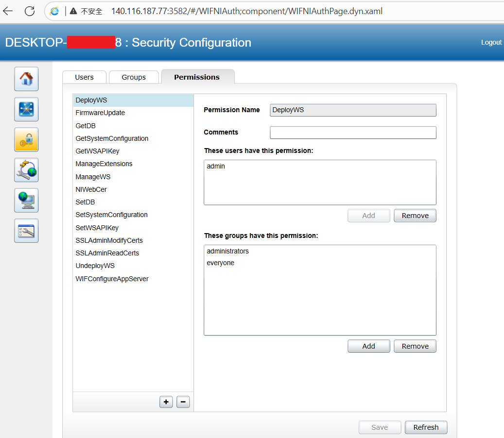Switch to the Users tab
The image size is (504, 438).
click(84, 77)
